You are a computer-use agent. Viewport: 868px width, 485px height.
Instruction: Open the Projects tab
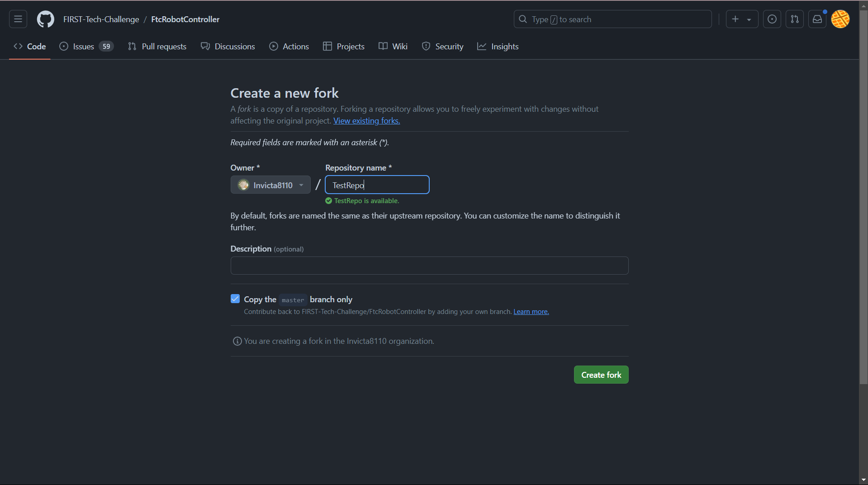344,46
